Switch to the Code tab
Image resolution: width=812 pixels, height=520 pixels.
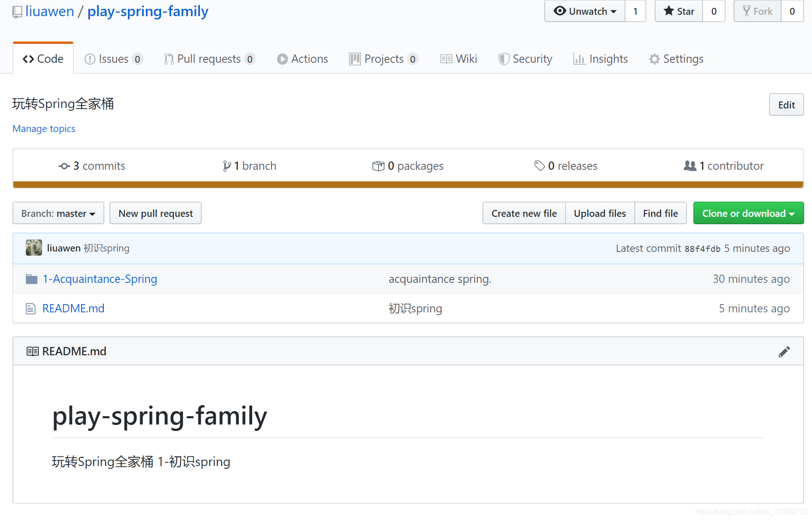[43, 59]
